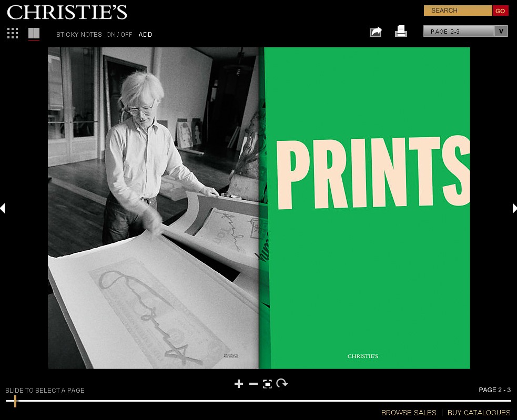This screenshot has width=517, height=420.
Task: Click the print icon
Action: point(401,32)
